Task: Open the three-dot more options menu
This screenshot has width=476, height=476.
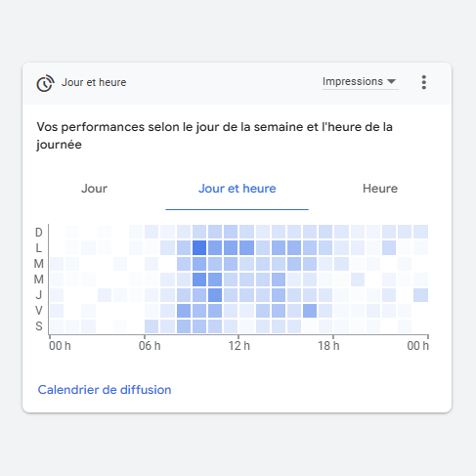Action: point(423,82)
